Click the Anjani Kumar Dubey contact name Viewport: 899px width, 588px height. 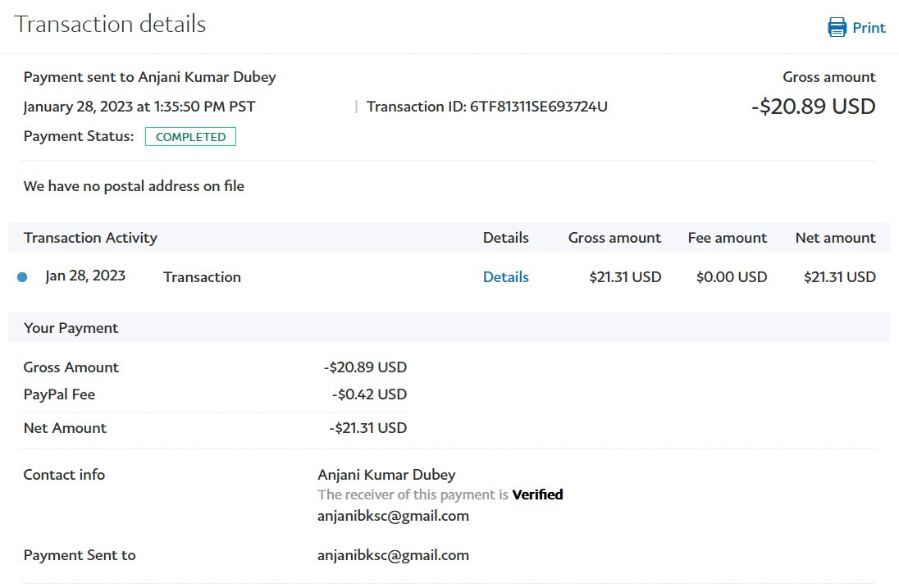pos(386,475)
